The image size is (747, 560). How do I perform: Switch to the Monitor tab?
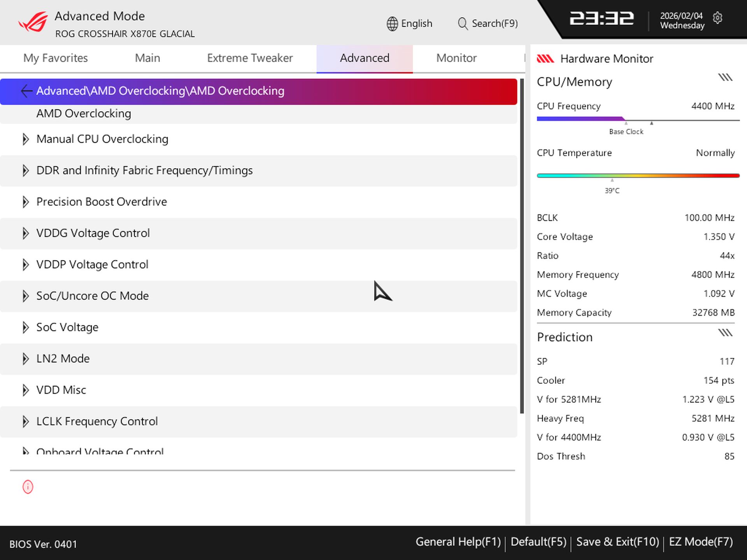[456, 58]
